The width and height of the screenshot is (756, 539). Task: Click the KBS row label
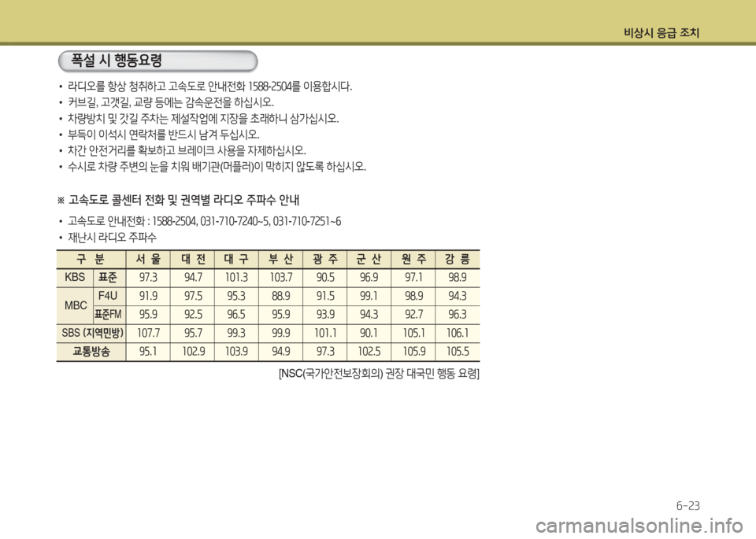coord(75,278)
